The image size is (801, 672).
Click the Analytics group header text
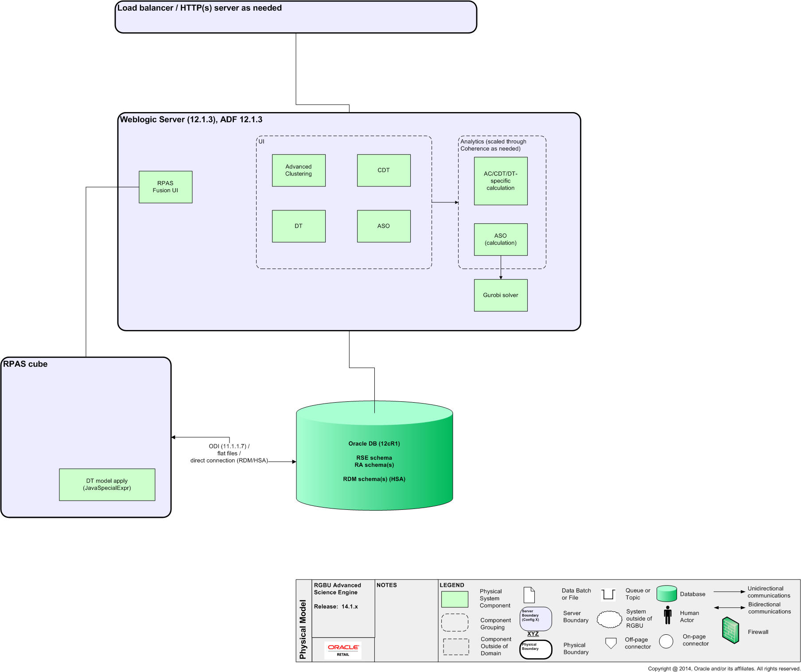pyautogui.click(x=493, y=145)
